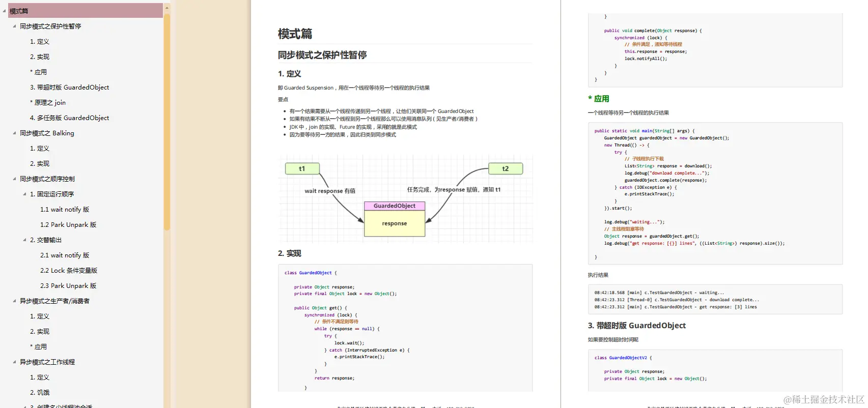Click the 3. 带超时版 GuardedObject heading on the right page
The image size is (868, 408).
click(637, 326)
